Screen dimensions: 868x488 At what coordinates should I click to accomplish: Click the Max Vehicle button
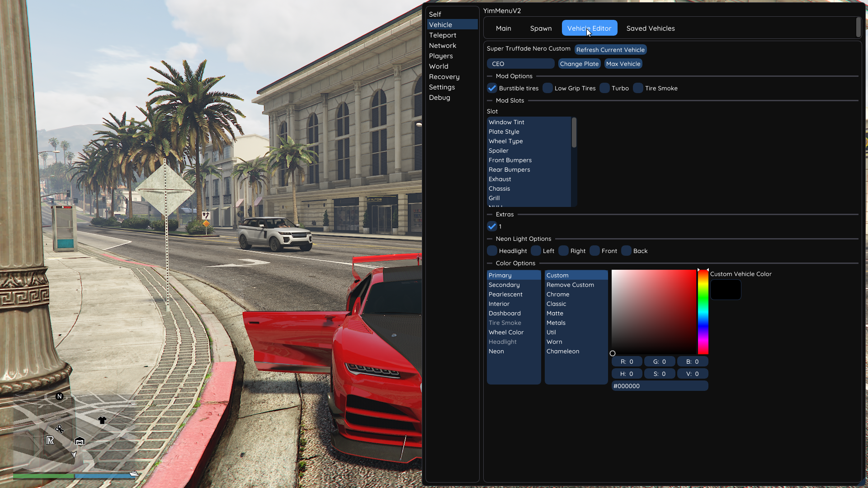[x=623, y=64]
